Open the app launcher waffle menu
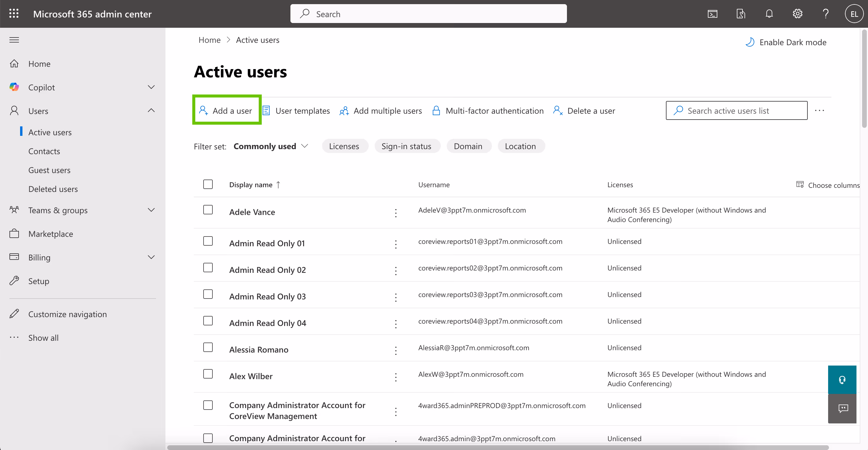Viewport: 868px width, 450px height. [14, 14]
